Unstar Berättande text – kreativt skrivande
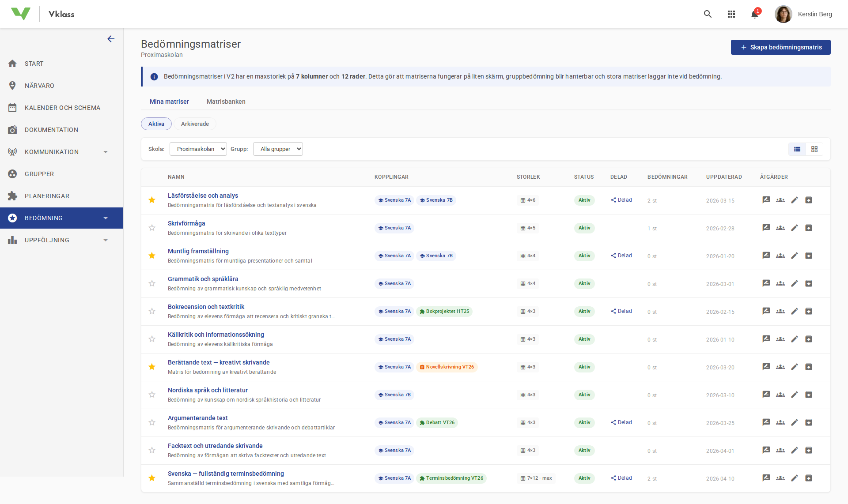848x504 pixels. tap(152, 367)
